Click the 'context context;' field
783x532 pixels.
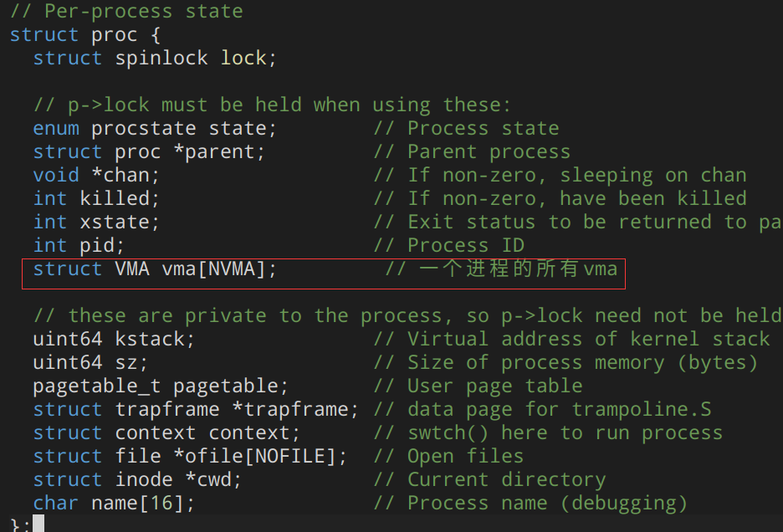(207, 433)
